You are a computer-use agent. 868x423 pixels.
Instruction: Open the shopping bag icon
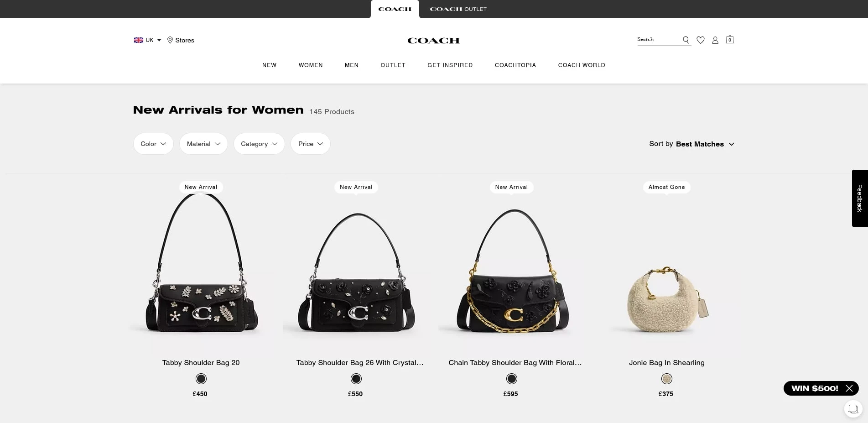coord(730,40)
